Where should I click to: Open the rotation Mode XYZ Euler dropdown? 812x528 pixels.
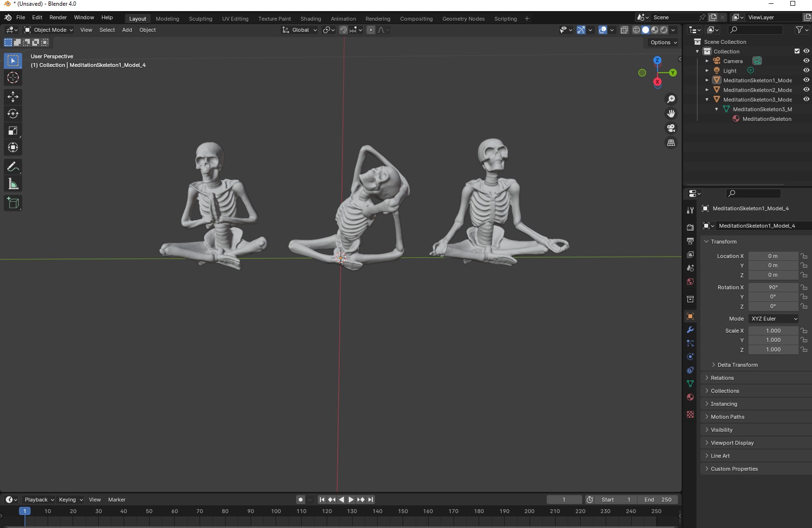tap(774, 319)
